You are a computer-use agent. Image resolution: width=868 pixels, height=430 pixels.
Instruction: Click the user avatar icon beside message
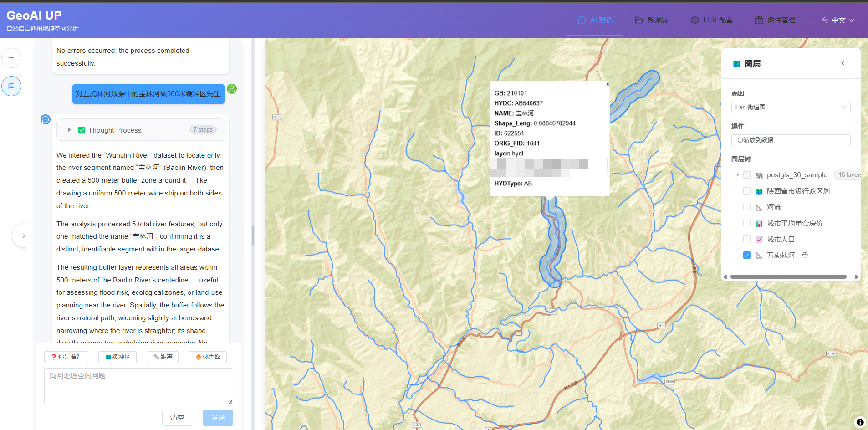232,89
